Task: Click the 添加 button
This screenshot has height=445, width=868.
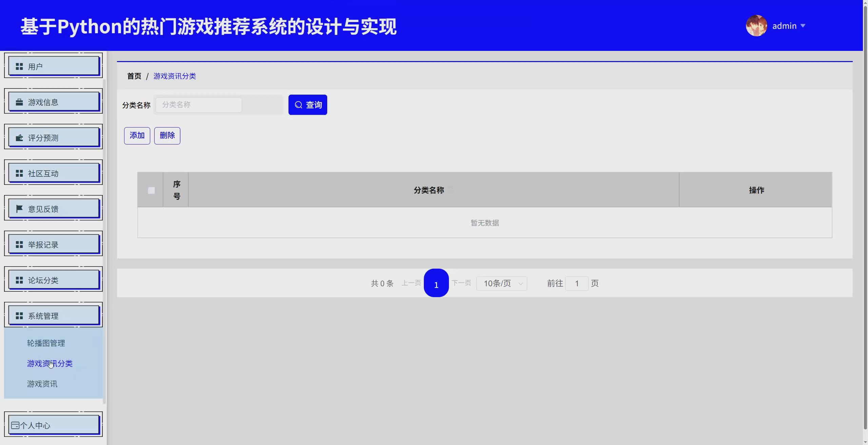Action: [x=137, y=135]
